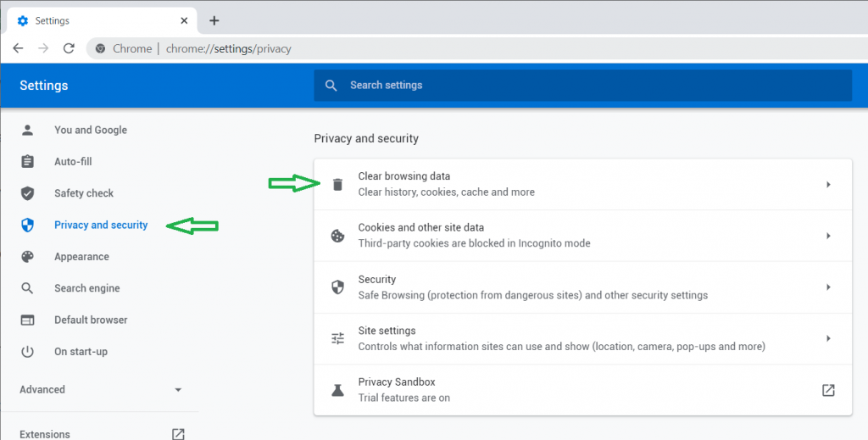Click the Privacy Sandbox flask icon
The width and height of the screenshot is (868, 440).
click(337, 390)
